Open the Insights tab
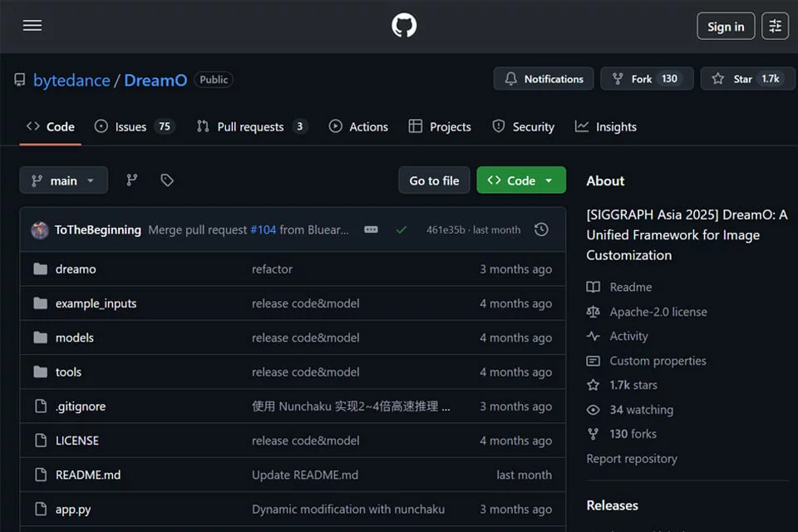The image size is (798, 532). (606, 126)
